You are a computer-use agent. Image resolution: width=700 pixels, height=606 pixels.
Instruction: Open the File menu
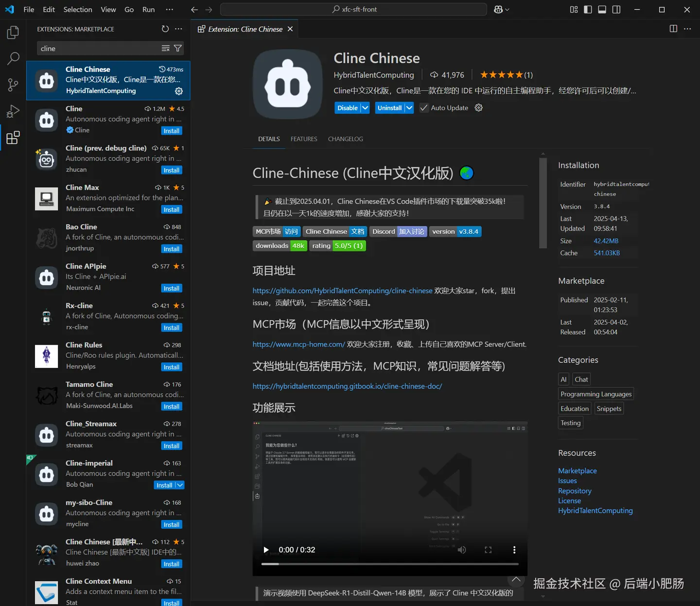29,10
